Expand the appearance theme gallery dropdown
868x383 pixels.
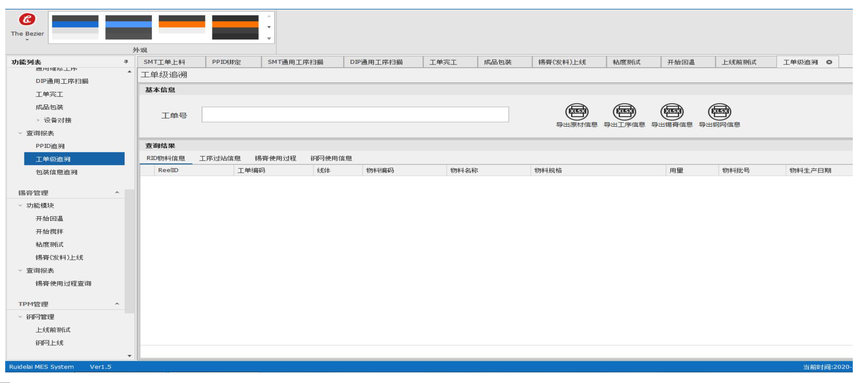269,38
